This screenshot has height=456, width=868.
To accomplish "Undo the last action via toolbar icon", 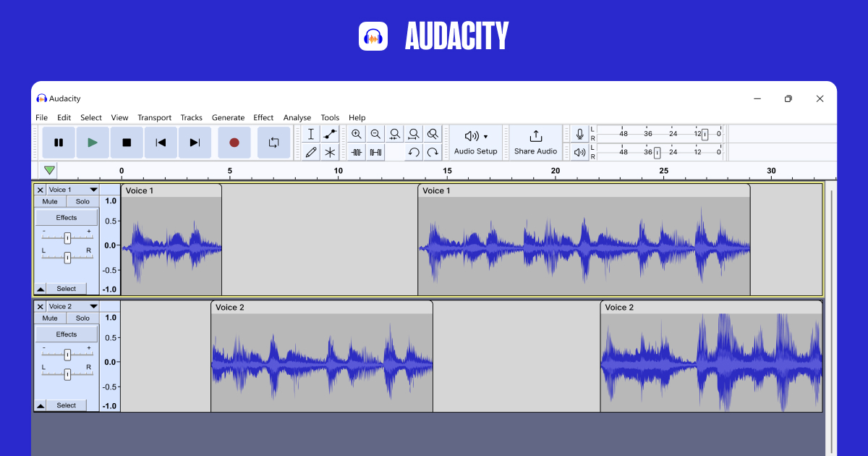I will (x=413, y=152).
